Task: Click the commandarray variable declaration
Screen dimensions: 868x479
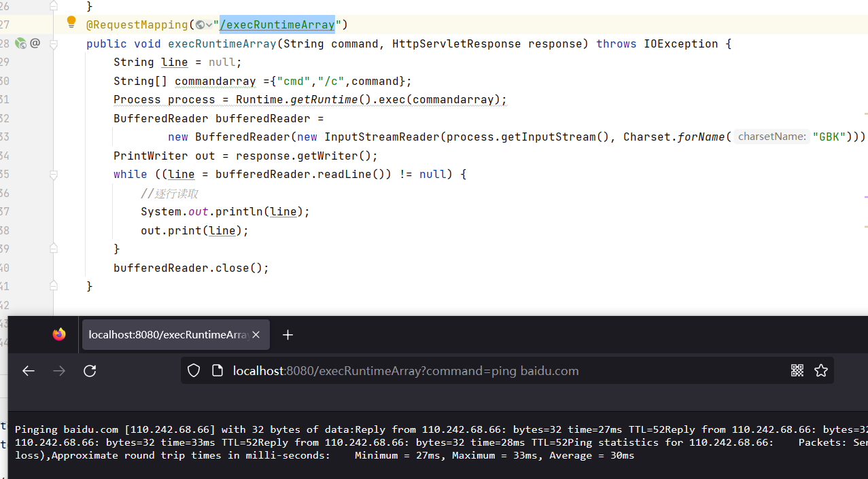Action: pyautogui.click(x=215, y=81)
